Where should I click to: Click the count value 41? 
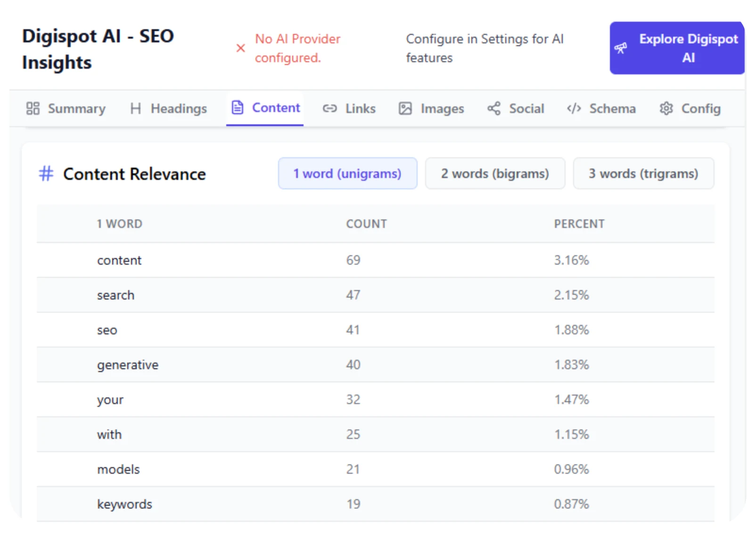coord(353,330)
